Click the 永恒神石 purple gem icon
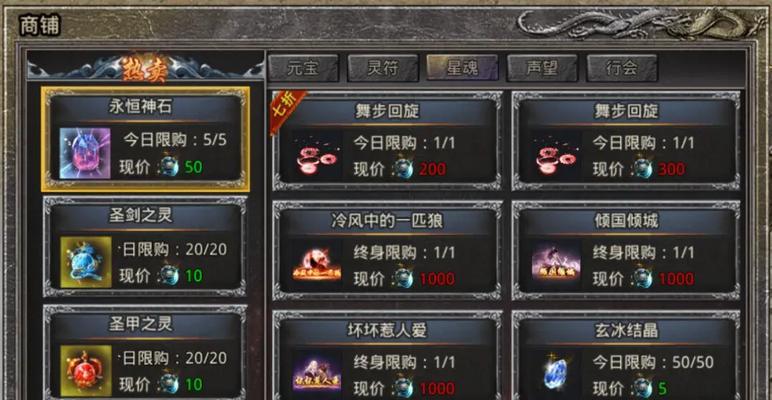 pyautogui.click(x=85, y=153)
